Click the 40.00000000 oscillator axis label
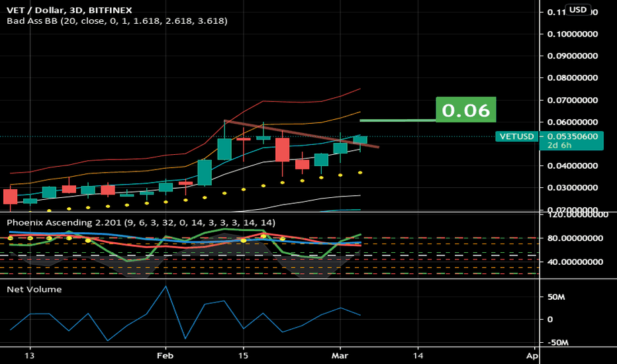Image resolution: width=617 pixels, height=364 pixels. point(575,262)
